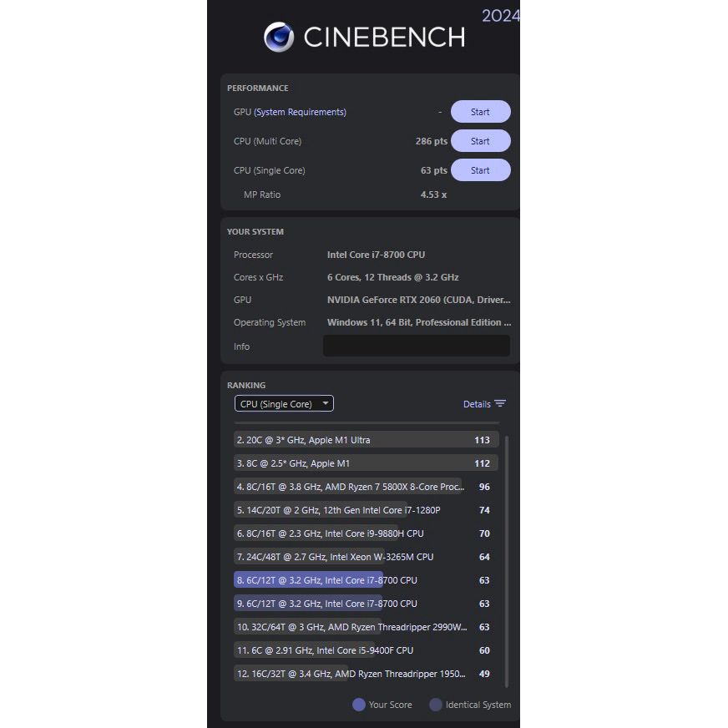Select the 8C Apple M1 ranking row
The height and width of the screenshot is (728, 728).
(367, 463)
